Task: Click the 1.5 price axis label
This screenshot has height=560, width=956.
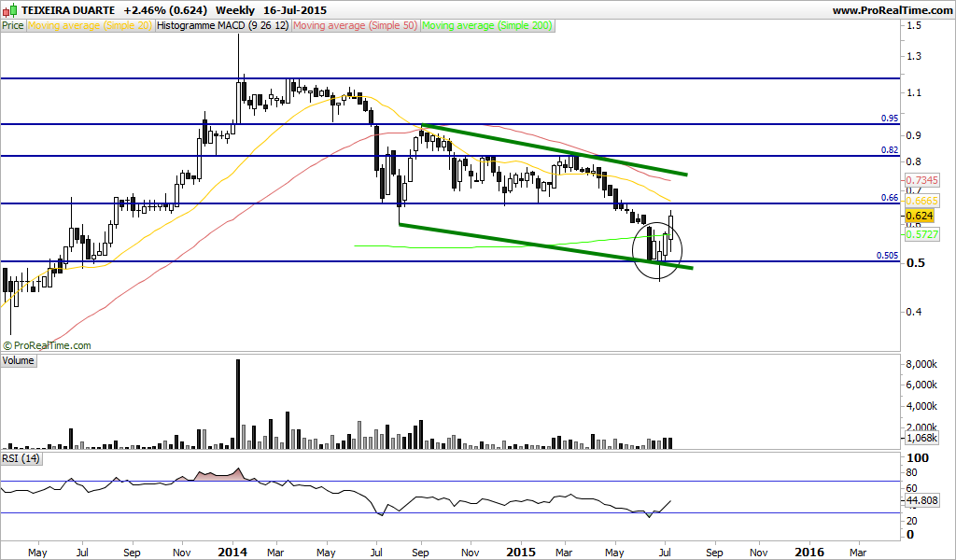Action: click(x=914, y=25)
